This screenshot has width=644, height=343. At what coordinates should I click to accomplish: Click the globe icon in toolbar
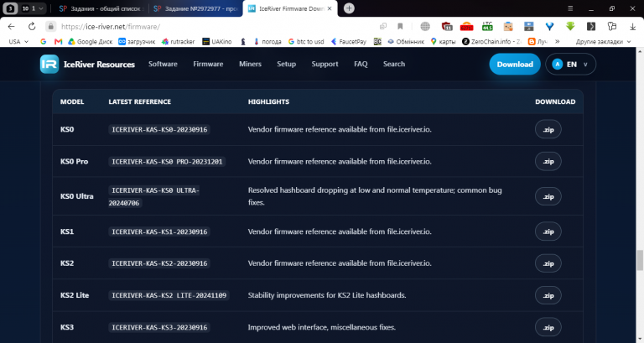tap(425, 26)
